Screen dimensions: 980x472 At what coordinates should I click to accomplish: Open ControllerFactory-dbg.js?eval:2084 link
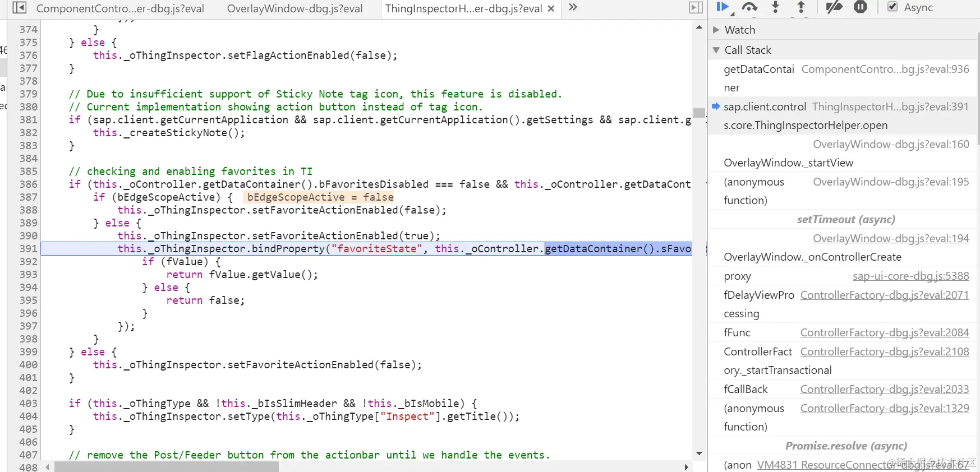[885, 332]
